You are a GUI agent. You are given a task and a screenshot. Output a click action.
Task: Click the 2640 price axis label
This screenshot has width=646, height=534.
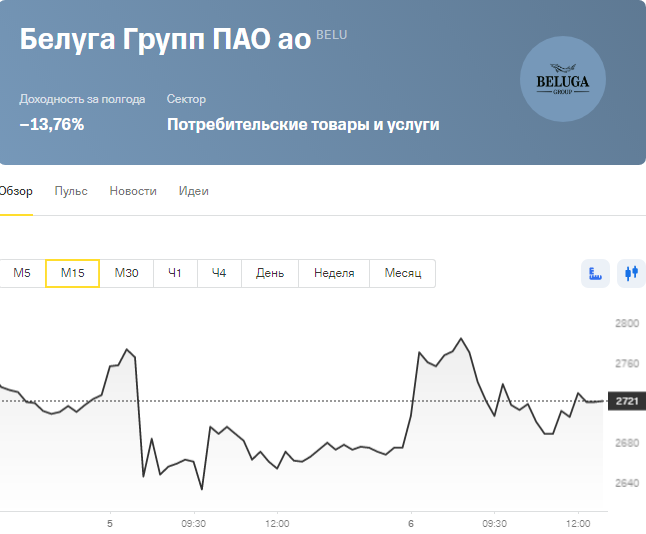627,483
